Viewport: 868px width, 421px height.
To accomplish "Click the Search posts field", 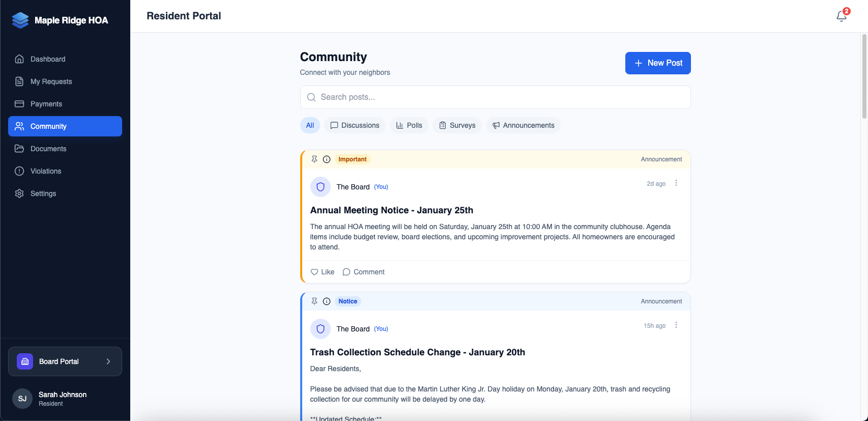I will click(x=495, y=97).
